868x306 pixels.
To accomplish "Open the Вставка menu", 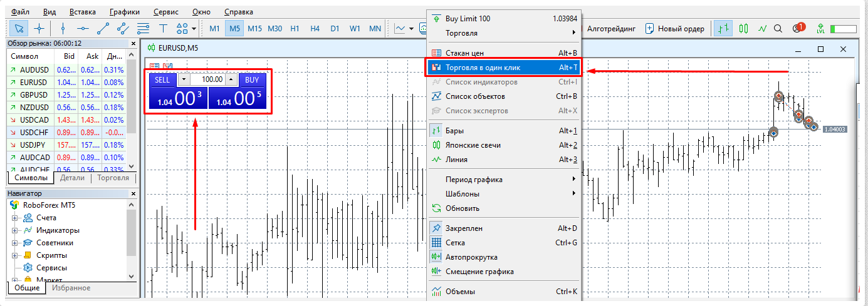I will [x=83, y=12].
